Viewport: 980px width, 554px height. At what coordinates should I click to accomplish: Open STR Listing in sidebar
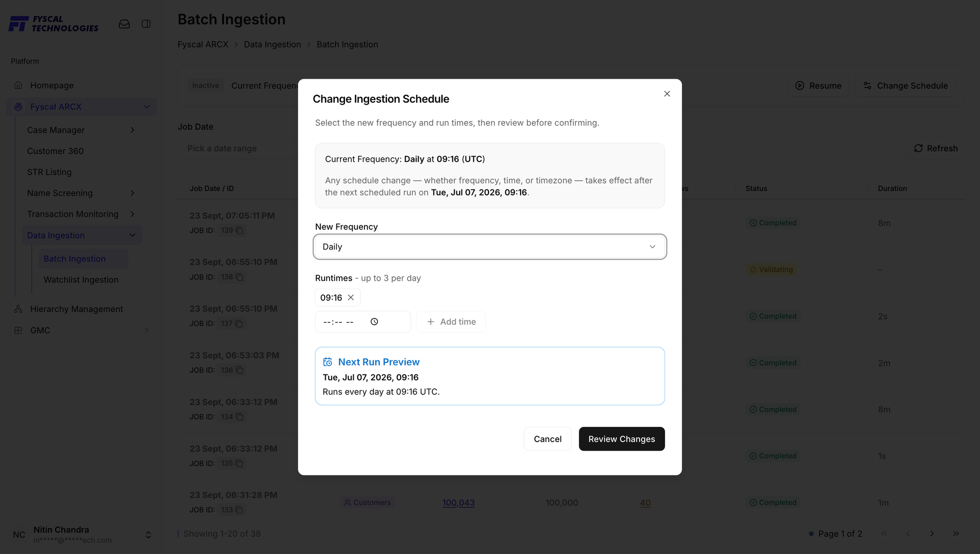click(x=49, y=172)
